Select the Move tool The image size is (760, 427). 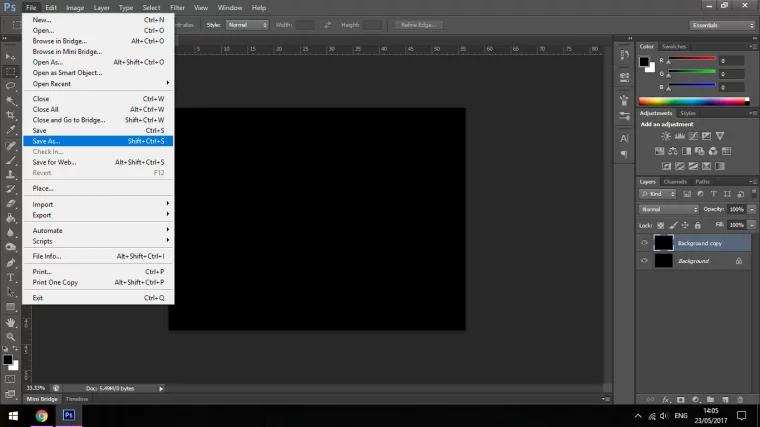tap(11, 57)
